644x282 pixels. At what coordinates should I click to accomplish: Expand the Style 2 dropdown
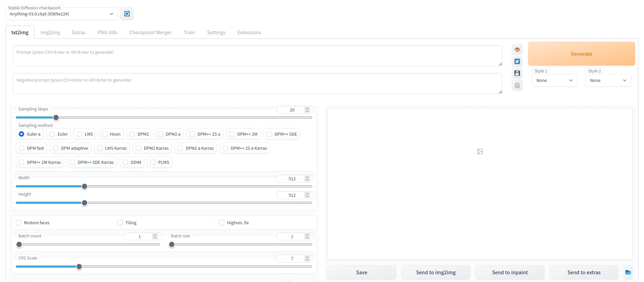coord(608,81)
